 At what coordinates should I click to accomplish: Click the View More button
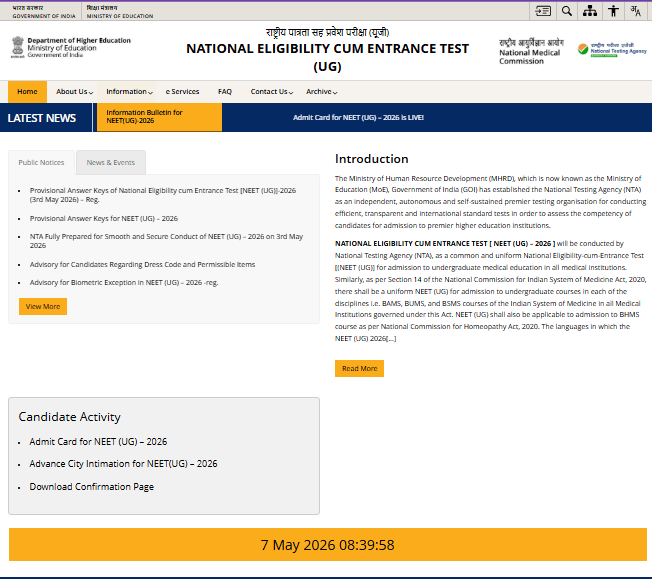tap(43, 307)
